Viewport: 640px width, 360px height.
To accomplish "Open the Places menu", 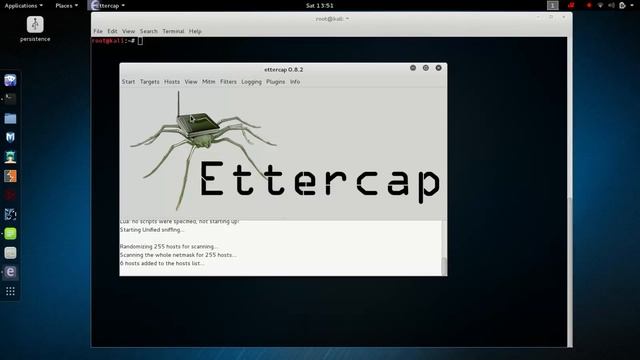I will point(67,5).
